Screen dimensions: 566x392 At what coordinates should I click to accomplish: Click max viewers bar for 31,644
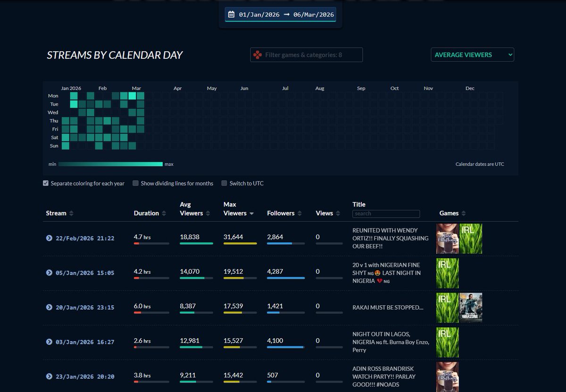(240, 244)
